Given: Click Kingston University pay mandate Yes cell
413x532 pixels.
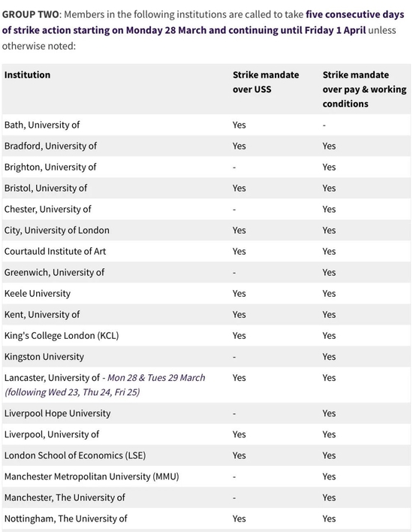Looking at the screenshot, I should click(329, 357).
